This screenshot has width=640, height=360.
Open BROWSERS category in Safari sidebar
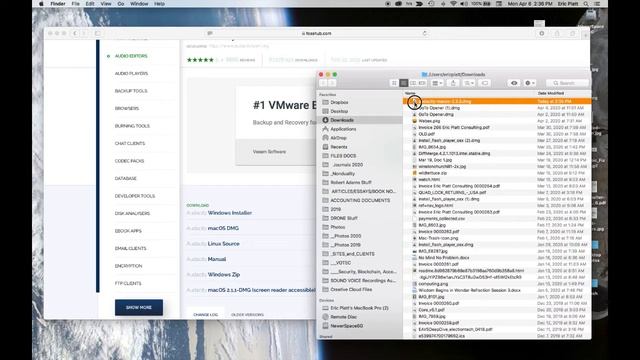pos(127,109)
